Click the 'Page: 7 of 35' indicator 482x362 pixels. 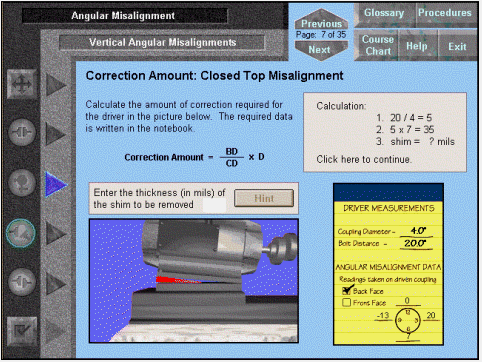point(321,35)
